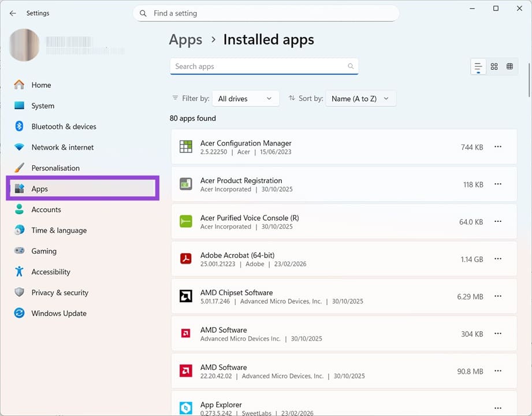Select the list view icon
Image resolution: width=532 pixels, height=416 pixels.
[478, 66]
